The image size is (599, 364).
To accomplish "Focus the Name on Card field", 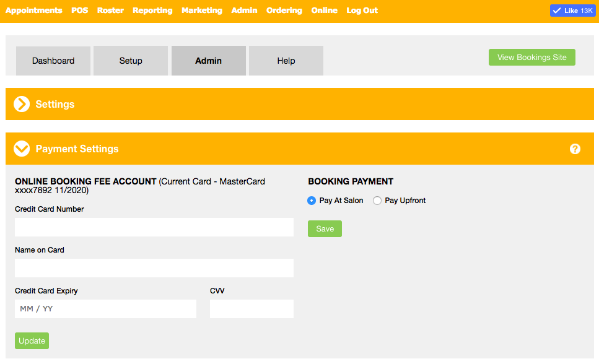I will pos(154,268).
